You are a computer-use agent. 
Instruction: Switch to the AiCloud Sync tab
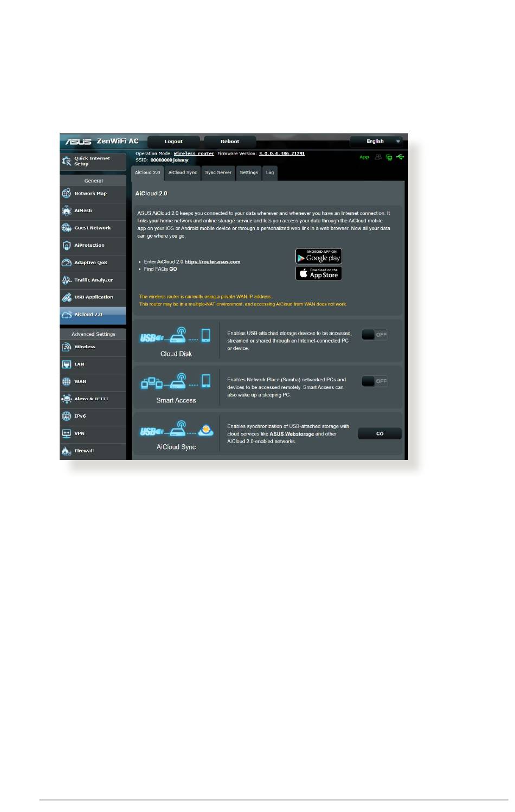(x=183, y=172)
